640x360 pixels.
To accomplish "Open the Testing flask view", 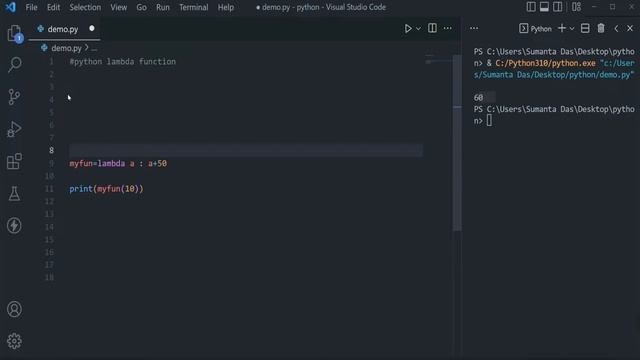I will coord(14,193).
